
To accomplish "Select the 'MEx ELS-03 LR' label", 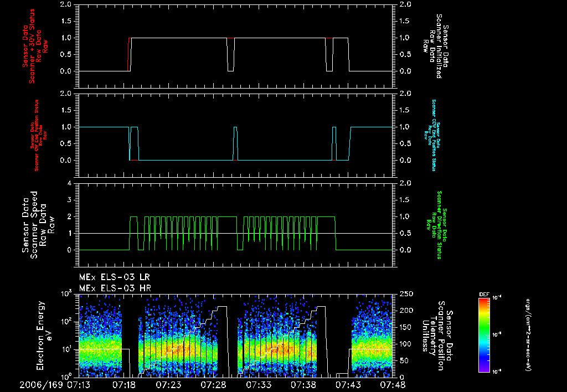I will pos(114,277).
